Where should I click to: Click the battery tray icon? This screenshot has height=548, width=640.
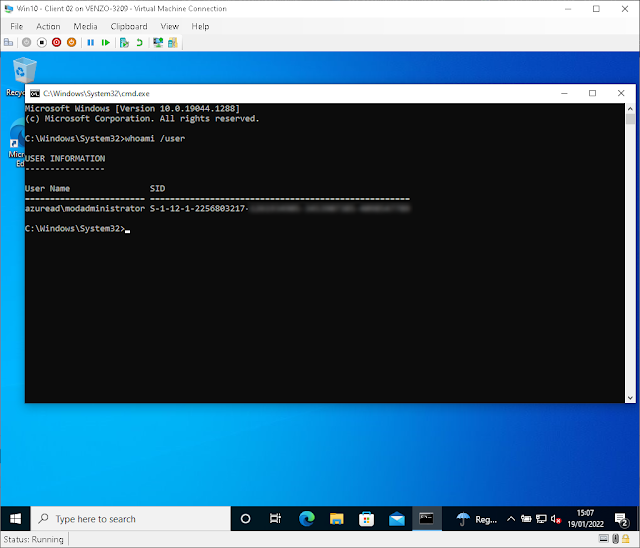click(526, 519)
